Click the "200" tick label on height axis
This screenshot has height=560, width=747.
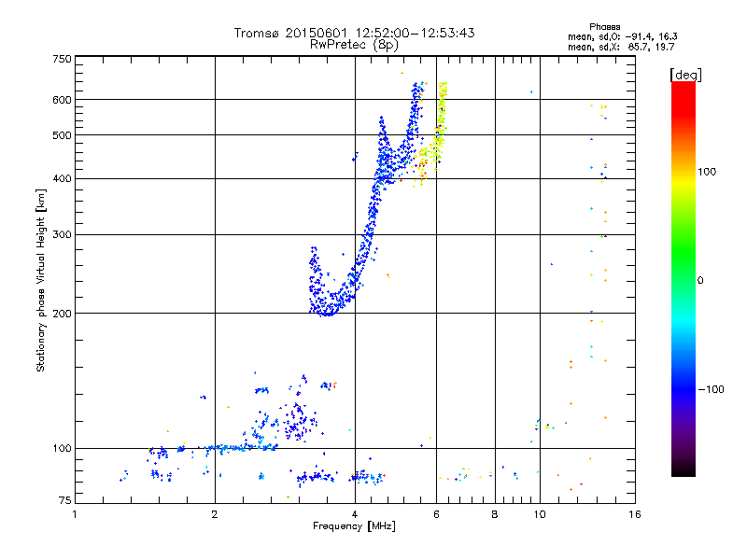[63, 314]
